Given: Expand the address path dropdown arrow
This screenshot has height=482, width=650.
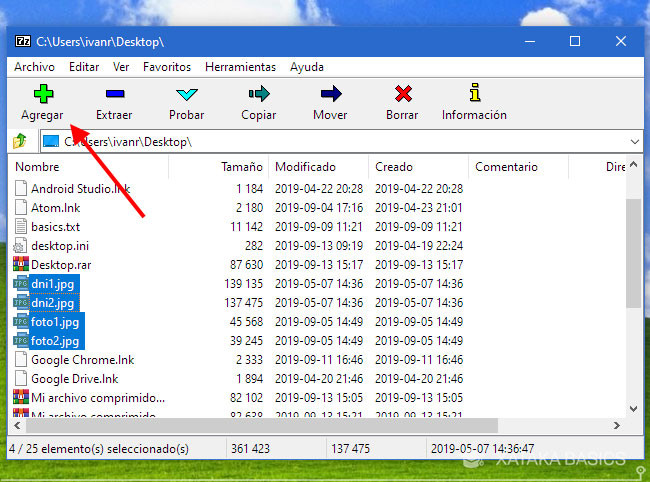Looking at the screenshot, I should (633, 142).
